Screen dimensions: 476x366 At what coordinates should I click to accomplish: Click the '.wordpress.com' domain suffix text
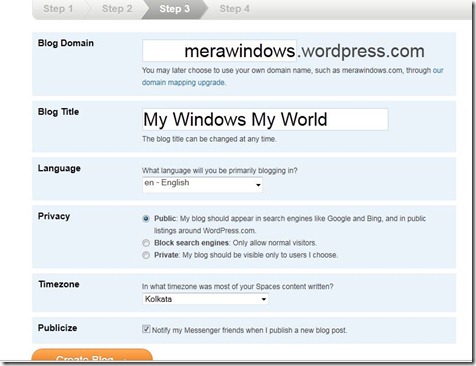click(361, 51)
